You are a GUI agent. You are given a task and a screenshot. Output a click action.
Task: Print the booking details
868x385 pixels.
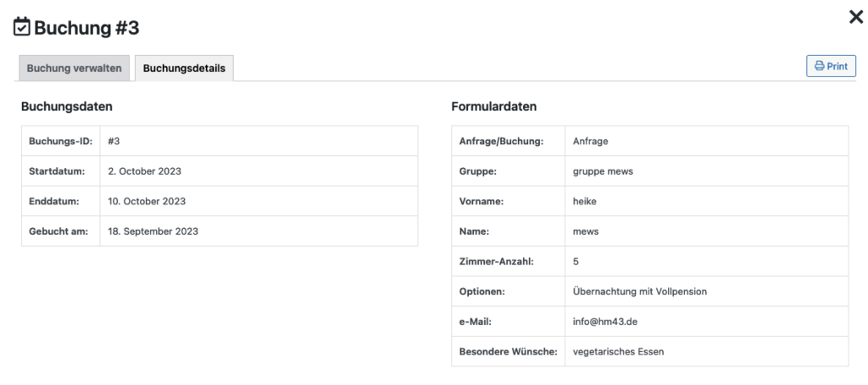point(831,66)
